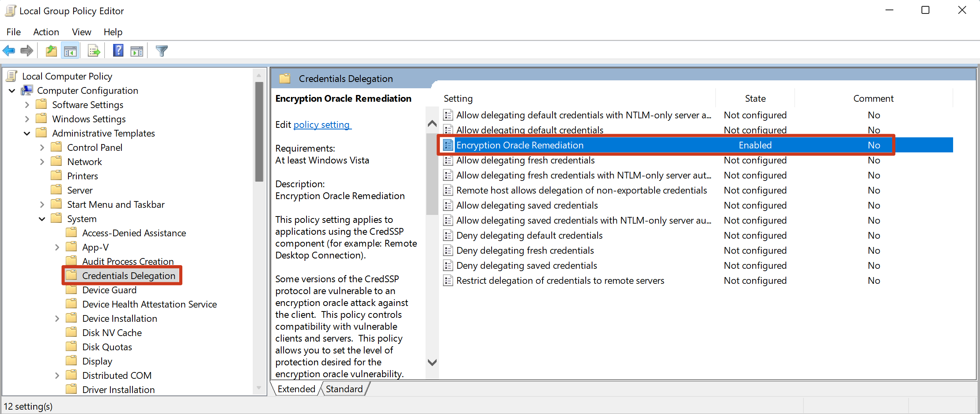The image size is (980, 414).
Task: Click the Up One Level folder icon
Action: point(51,51)
